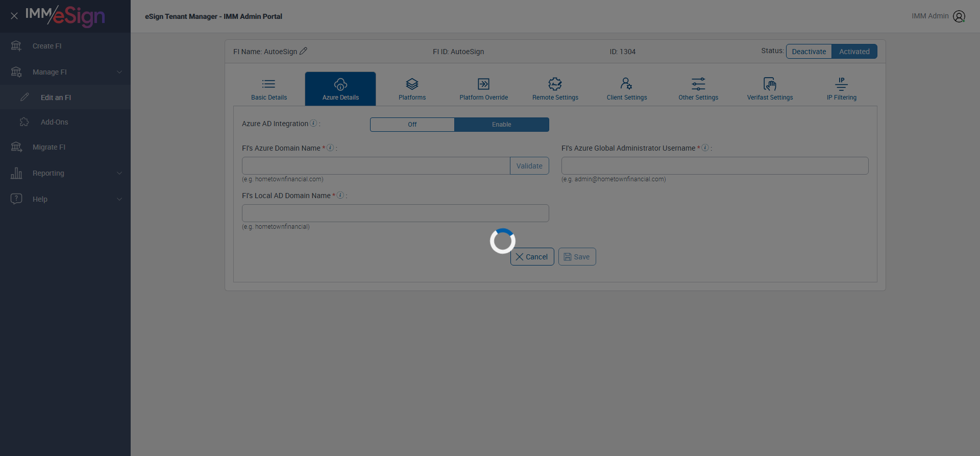Open Add-Ons in the sidebar
Screen dimensions: 980x456
[65, 122]
